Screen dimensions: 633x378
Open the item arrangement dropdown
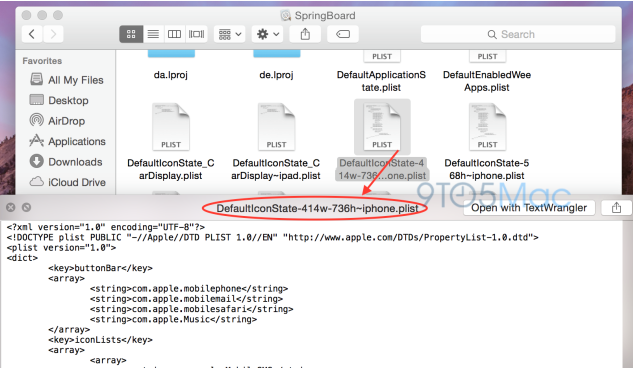tap(230, 34)
